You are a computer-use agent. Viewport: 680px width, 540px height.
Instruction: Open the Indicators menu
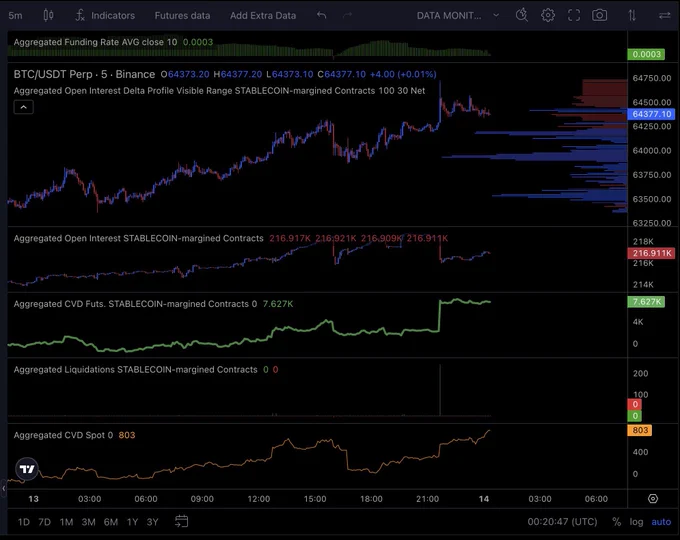coord(105,16)
